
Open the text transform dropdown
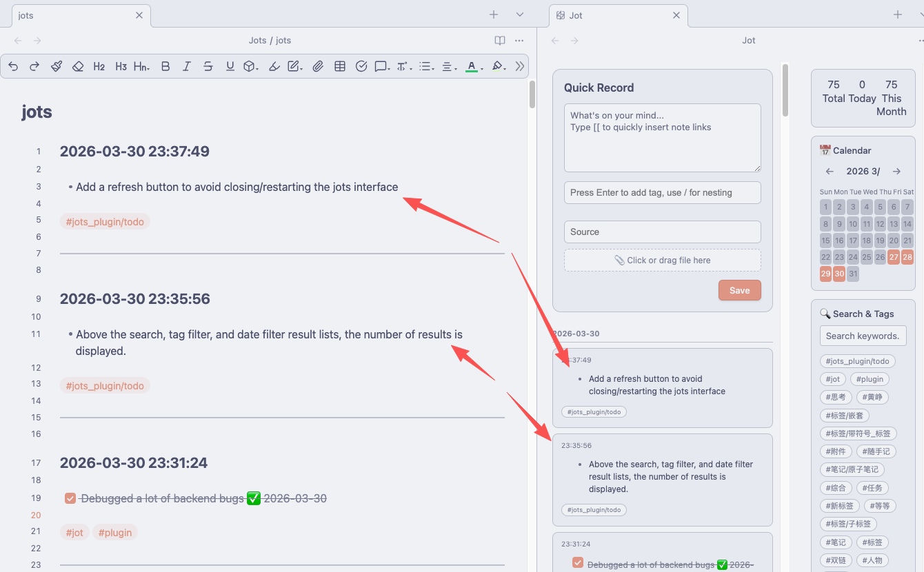(404, 66)
